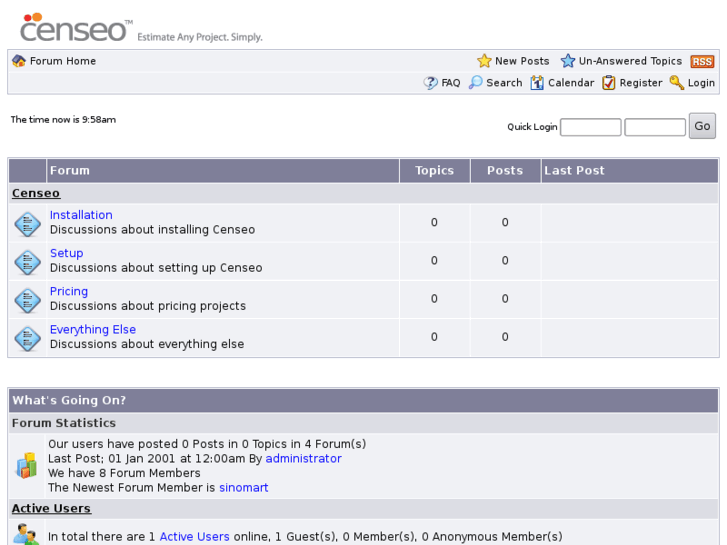
Task: Open the Active Users list link
Action: pos(194,537)
